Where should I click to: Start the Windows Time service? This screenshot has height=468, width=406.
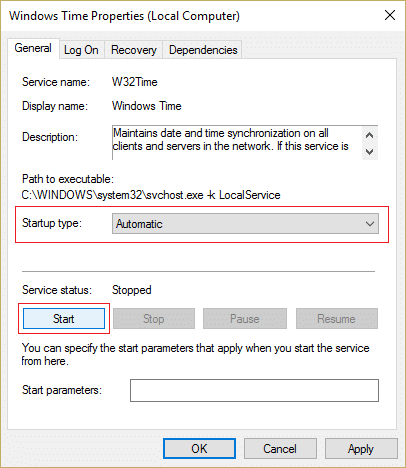click(64, 319)
